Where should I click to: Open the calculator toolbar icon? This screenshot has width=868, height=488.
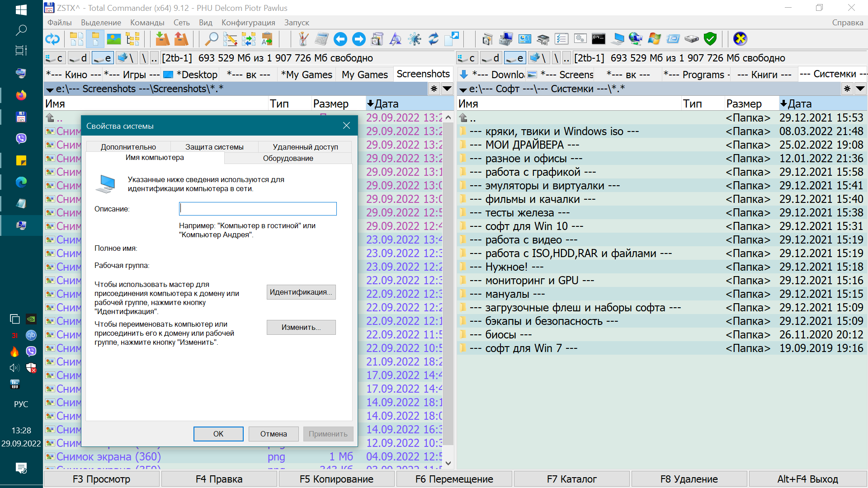point(321,39)
